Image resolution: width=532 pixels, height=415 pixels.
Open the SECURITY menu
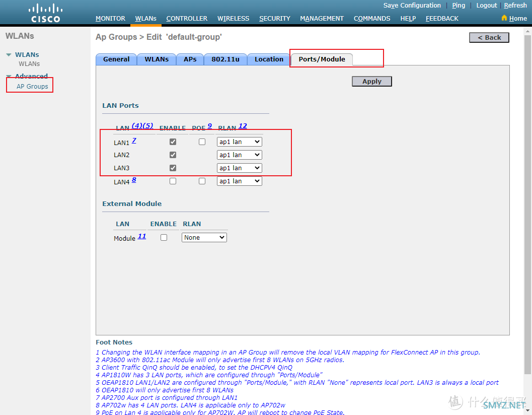tap(274, 18)
